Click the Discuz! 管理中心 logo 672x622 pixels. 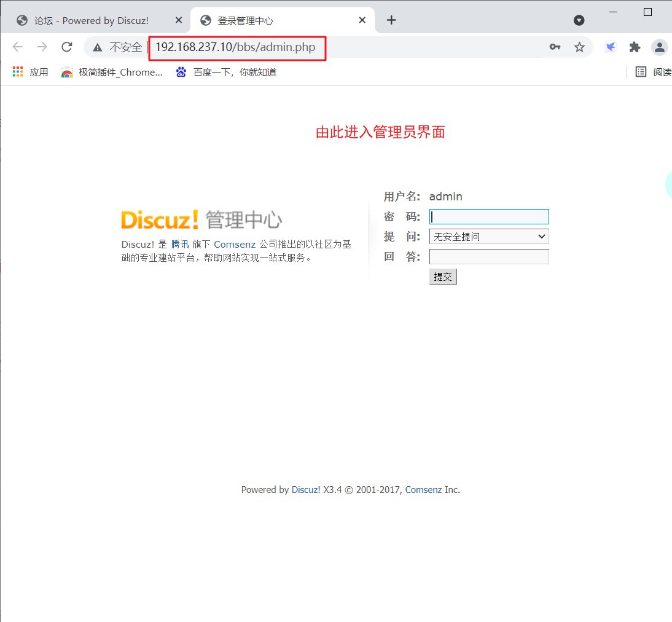pyautogui.click(x=201, y=219)
